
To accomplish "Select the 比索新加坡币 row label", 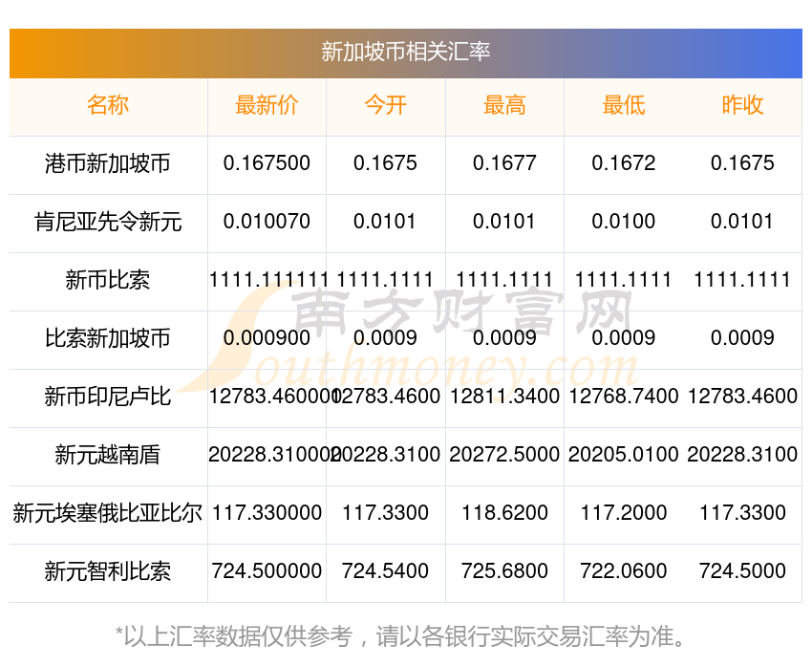I will (x=108, y=338).
